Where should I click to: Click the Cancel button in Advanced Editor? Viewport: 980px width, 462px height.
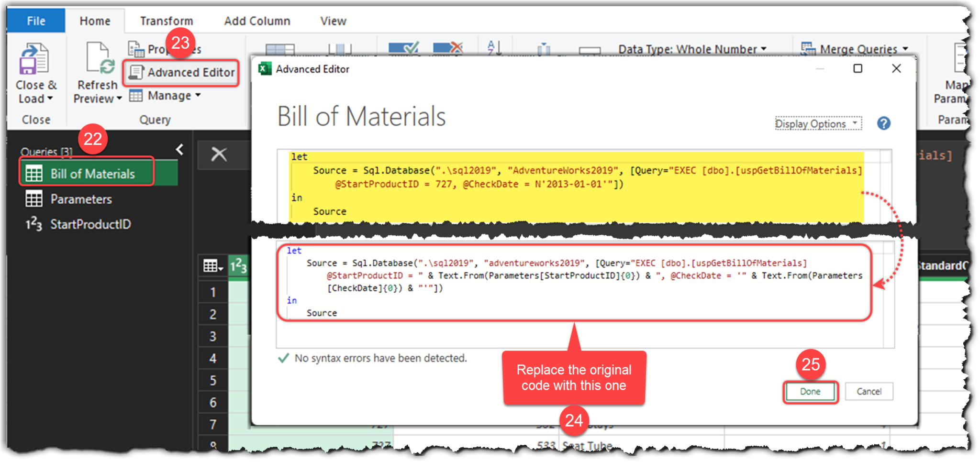[x=869, y=392]
